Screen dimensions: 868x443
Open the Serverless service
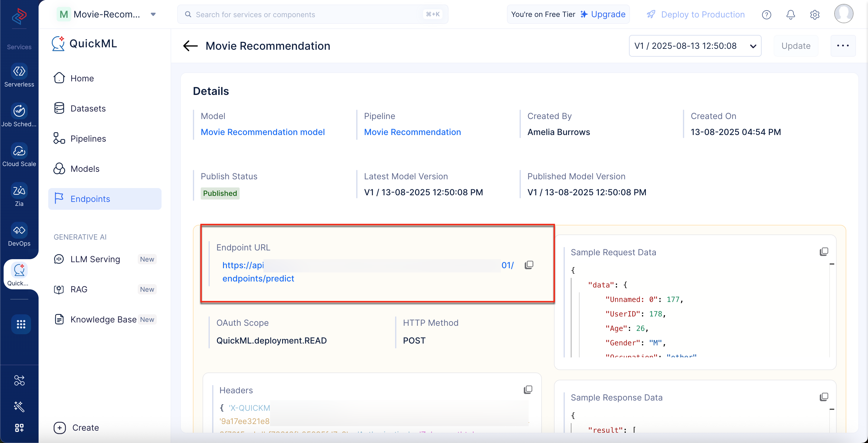(19, 75)
